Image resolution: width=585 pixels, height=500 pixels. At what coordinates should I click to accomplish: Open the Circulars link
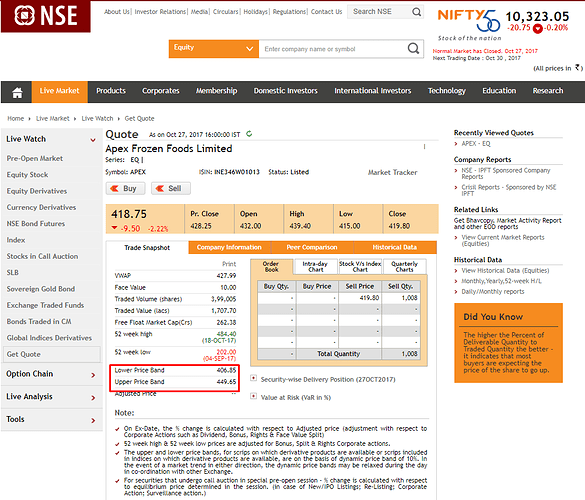tap(225, 12)
